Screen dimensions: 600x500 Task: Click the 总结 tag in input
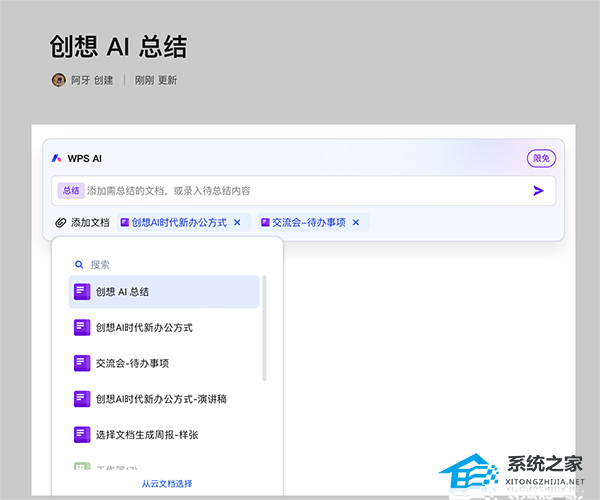point(70,191)
